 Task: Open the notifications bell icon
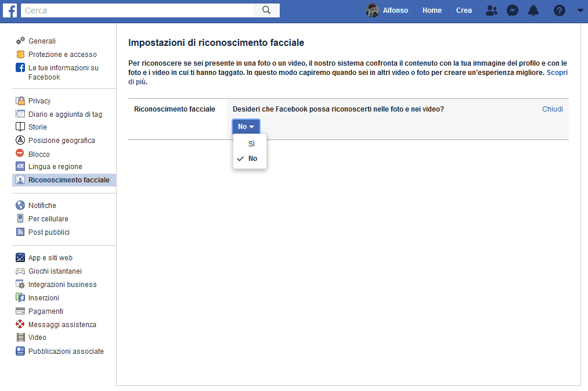pyautogui.click(x=533, y=10)
